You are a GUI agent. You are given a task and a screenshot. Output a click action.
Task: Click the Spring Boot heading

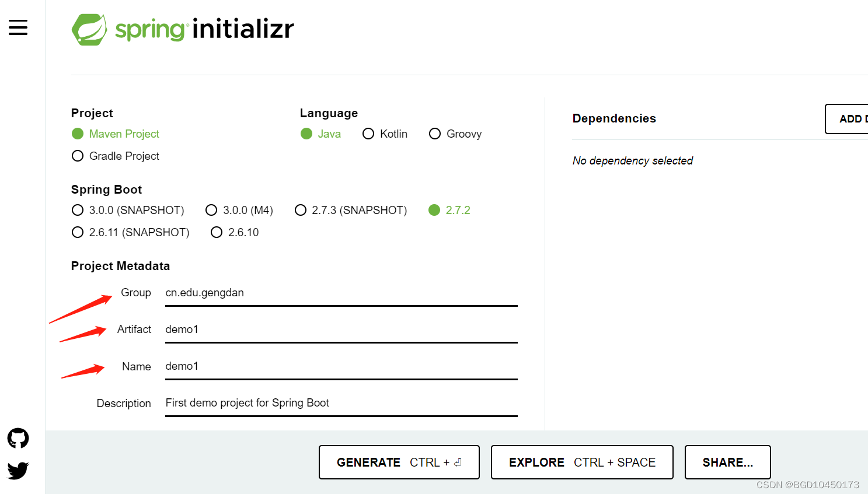point(106,190)
